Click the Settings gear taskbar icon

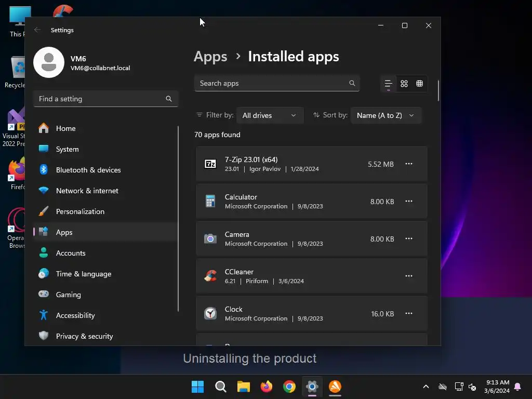click(312, 387)
